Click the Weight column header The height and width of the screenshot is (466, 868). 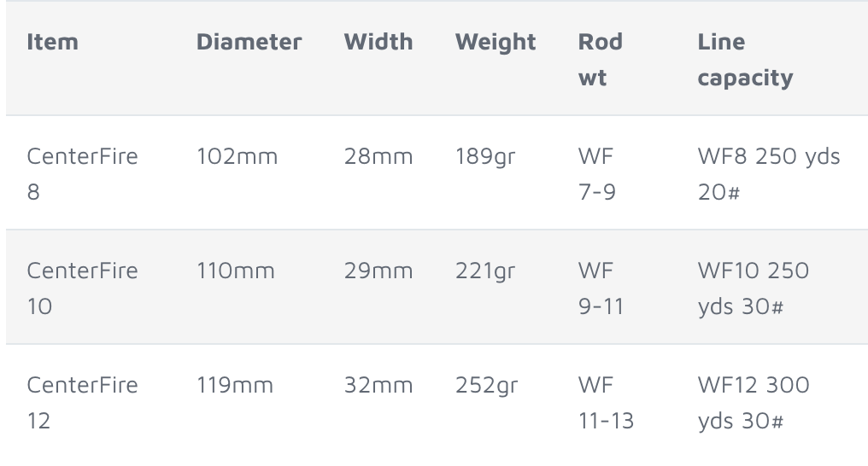click(496, 43)
